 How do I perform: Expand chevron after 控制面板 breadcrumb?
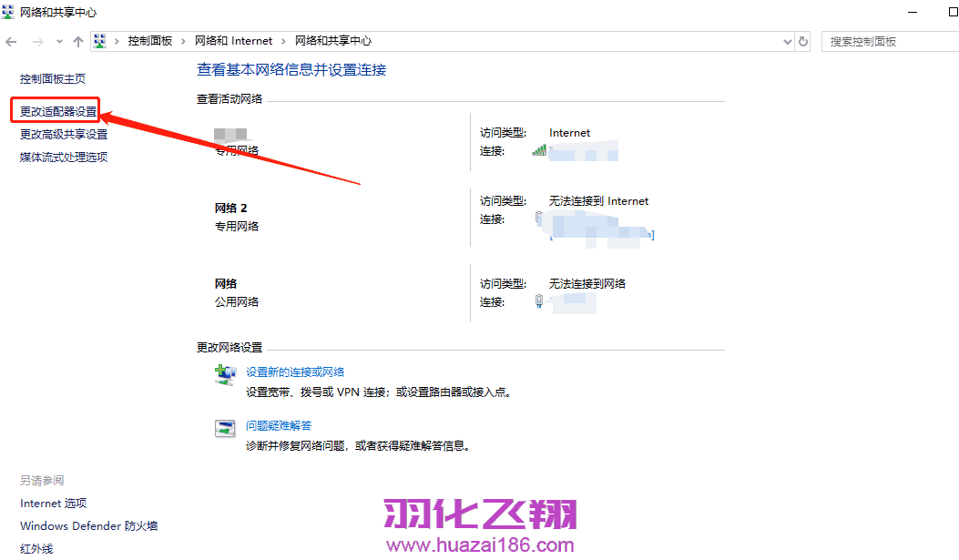coord(183,42)
